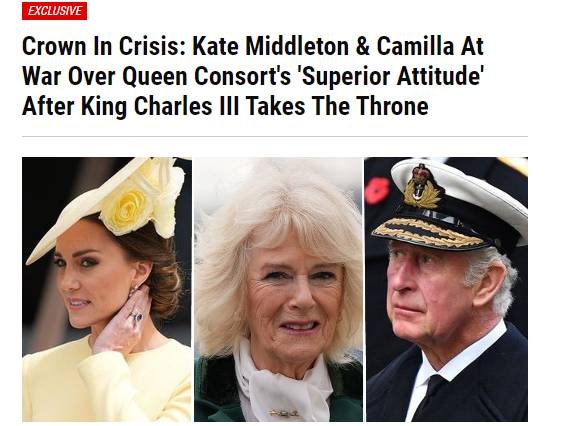Open the photo of woman in yellow hat
562x426 pixels.
point(107,289)
